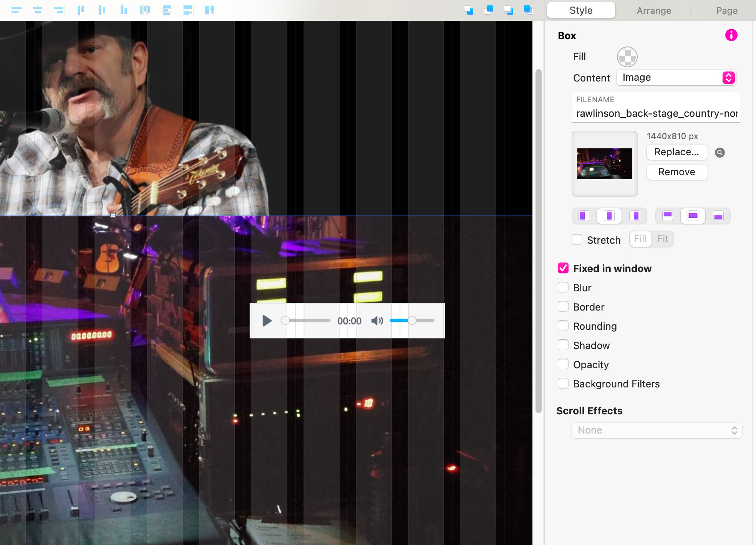
Task: Click the align top edges icon
Action: tap(80, 10)
